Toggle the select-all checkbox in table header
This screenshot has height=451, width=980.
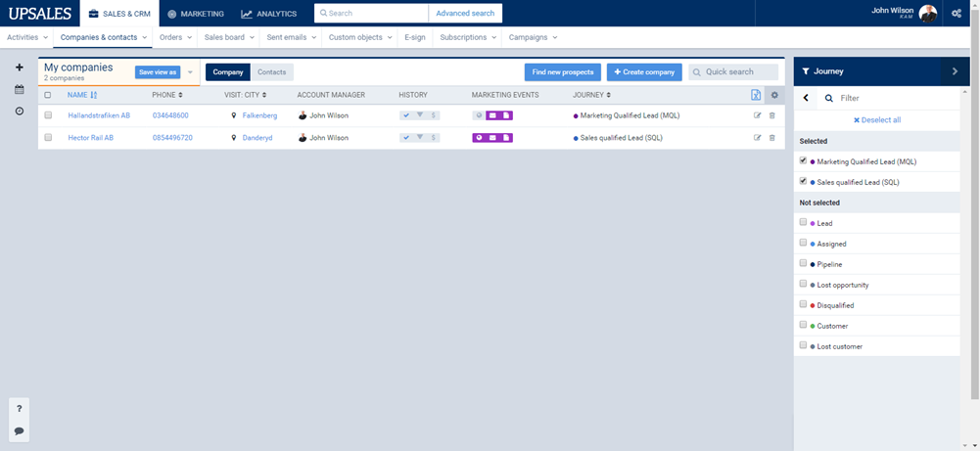click(48, 95)
